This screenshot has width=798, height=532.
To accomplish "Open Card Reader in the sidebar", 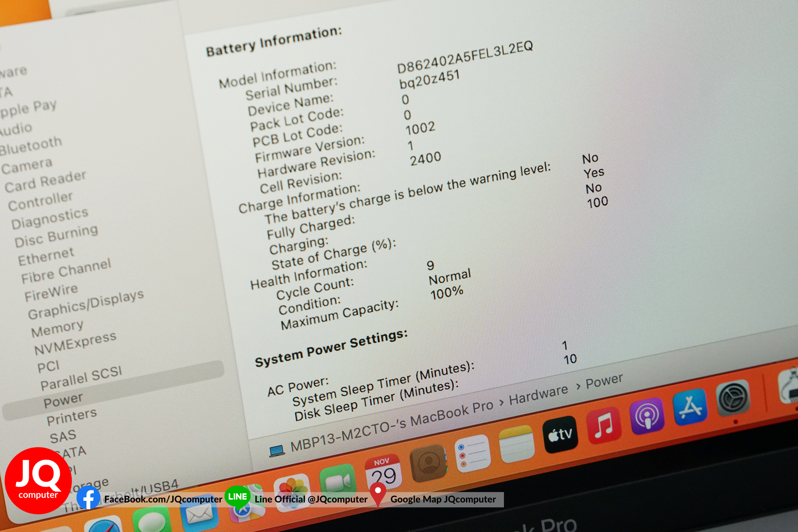I will click(45, 182).
